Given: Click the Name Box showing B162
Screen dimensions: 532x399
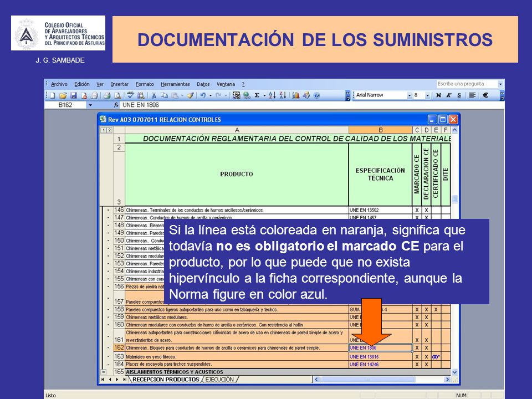Looking at the screenshot, I should point(65,105).
